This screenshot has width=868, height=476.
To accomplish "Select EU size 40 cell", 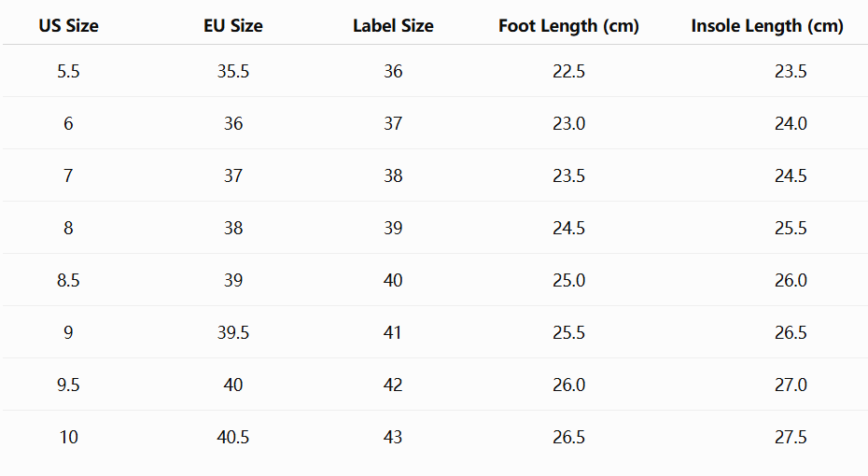I will pos(233,385).
